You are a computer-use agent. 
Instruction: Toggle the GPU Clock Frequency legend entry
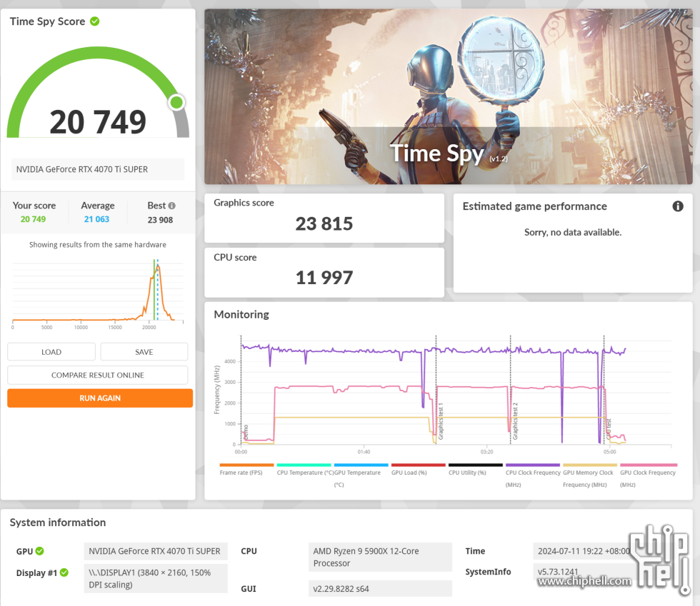click(x=649, y=475)
